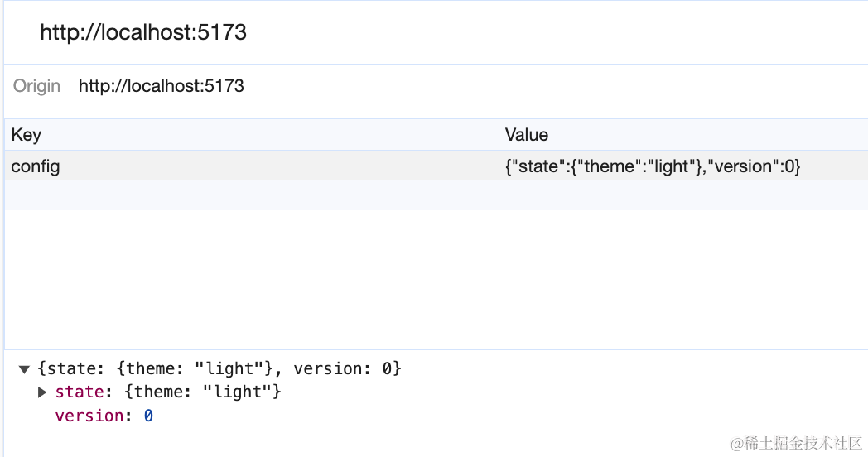This screenshot has height=457, width=868.
Task: Click the localhost:5173 title heading
Action: 143,32
